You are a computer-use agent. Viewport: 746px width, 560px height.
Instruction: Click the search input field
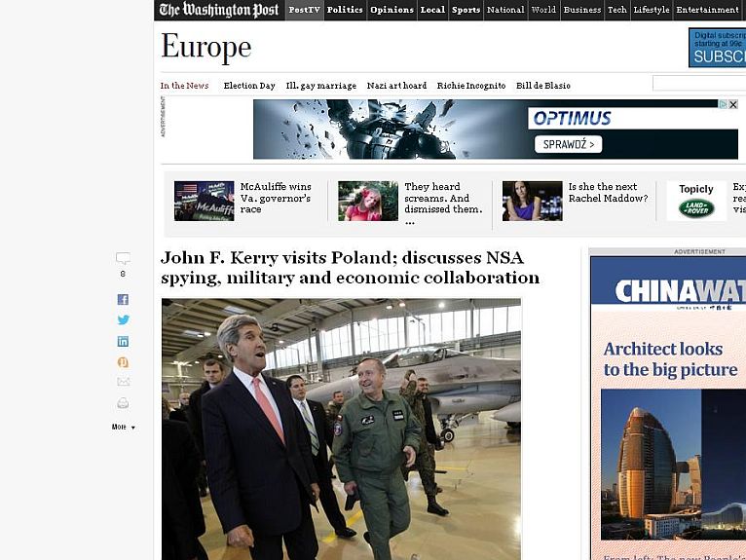click(699, 83)
